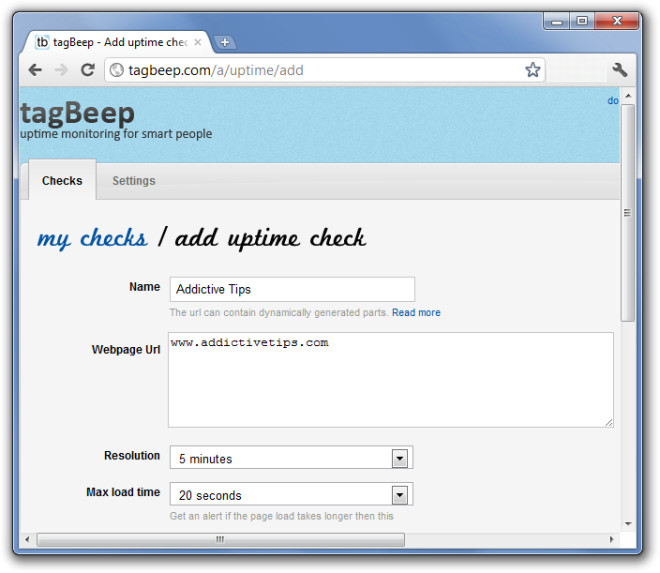Click the 'Resolution' label
The image size is (660, 573).
click(132, 456)
